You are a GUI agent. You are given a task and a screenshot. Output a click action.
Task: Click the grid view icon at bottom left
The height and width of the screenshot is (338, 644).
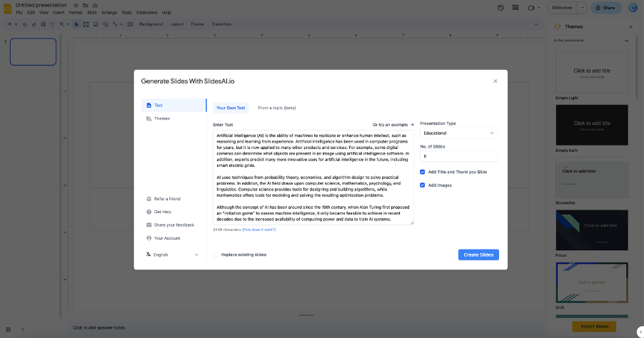(9, 329)
